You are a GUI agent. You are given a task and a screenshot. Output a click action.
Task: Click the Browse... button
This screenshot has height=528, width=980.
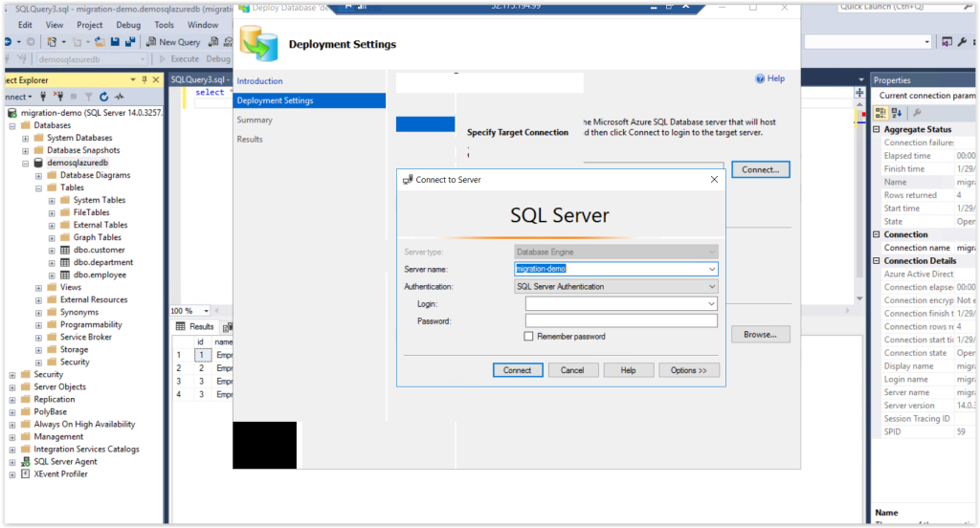[x=760, y=334]
